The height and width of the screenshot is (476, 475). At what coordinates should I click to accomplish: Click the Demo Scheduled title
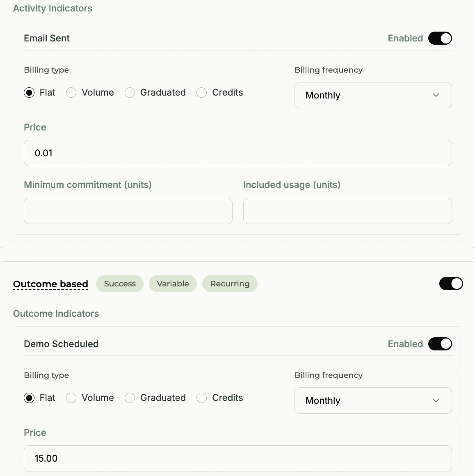tap(61, 344)
